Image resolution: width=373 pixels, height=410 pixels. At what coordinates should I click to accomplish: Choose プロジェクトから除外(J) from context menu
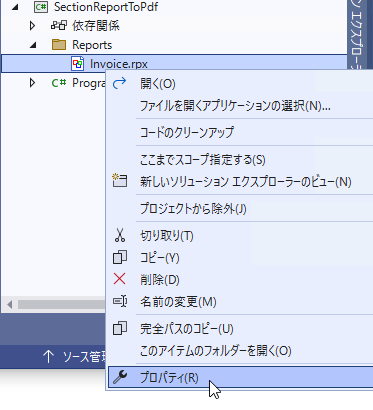(x=193, y=209)
